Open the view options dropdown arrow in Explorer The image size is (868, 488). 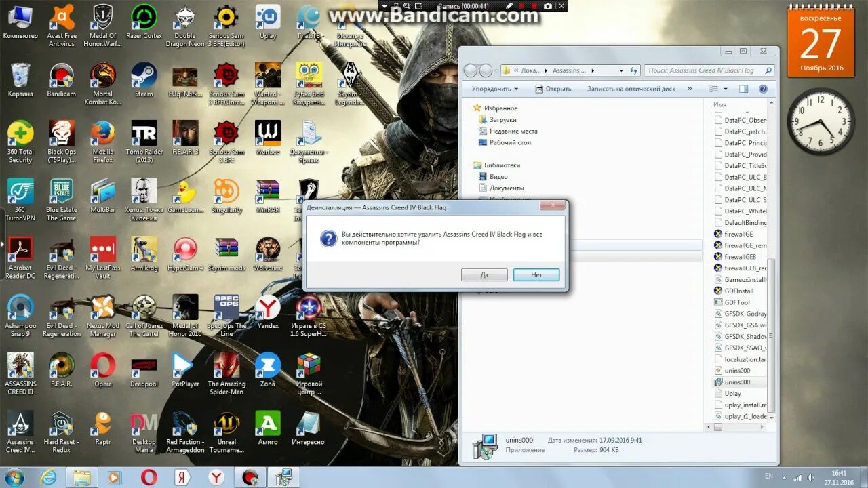pyautogui.click(x=725, y=89)
